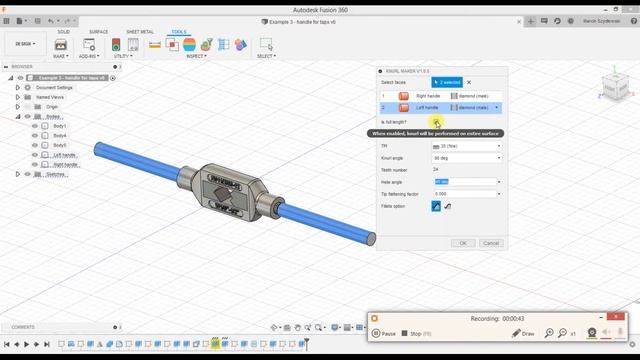Open the Make 3D print icon
The image size is (640, 360).
point(60,44)
